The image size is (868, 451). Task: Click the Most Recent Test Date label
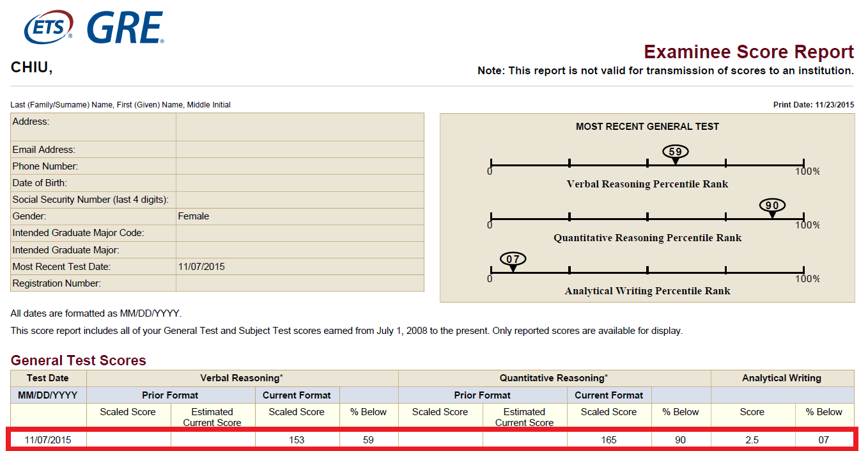pos(61,267)
